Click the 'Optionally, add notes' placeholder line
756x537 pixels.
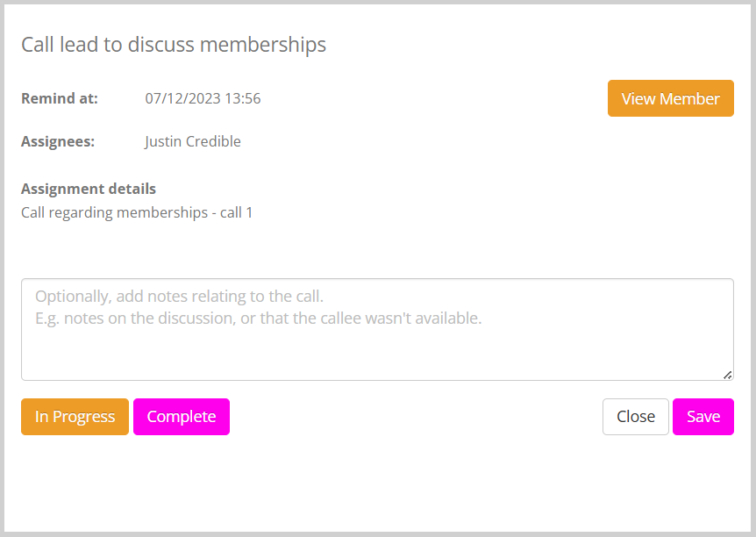click(179, 297)
